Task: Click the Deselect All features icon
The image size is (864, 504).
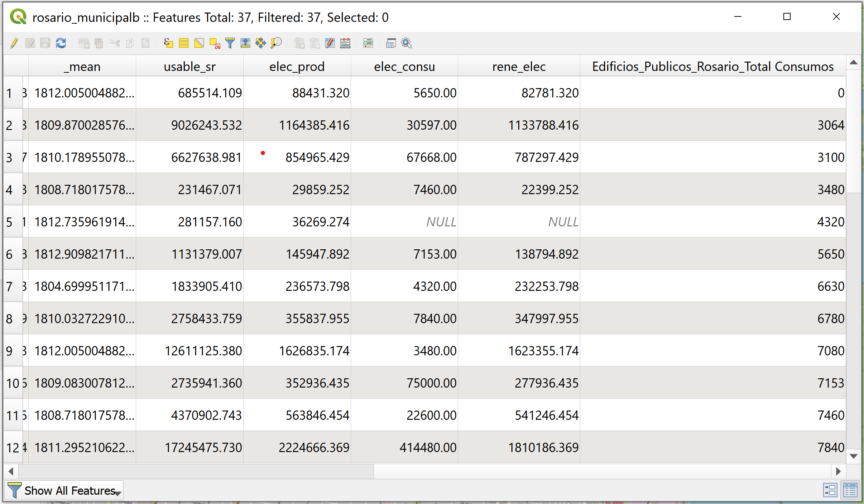Action: tap(215, 43)
